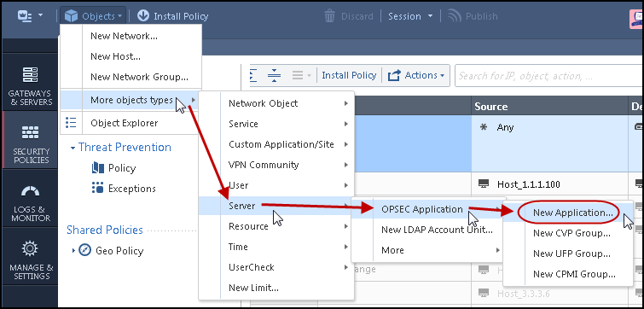Screen dimensions: 644x309
Task: Open the Logs & Monitor view
Action: tap(30, 202)
